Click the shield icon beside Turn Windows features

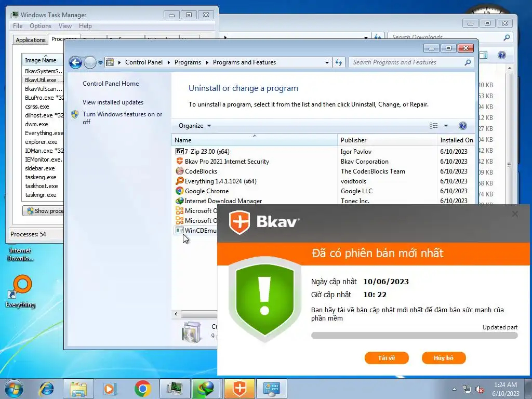[x=75, y=114]
